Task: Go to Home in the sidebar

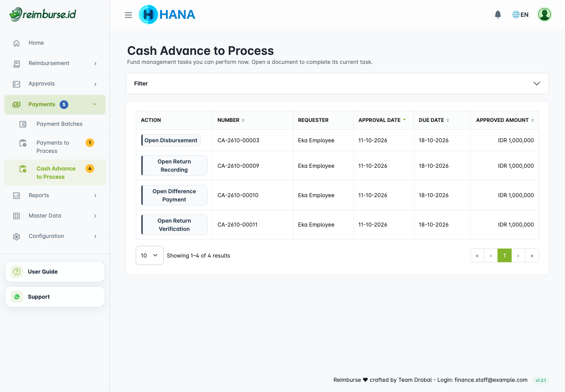Action: point(55,43)
